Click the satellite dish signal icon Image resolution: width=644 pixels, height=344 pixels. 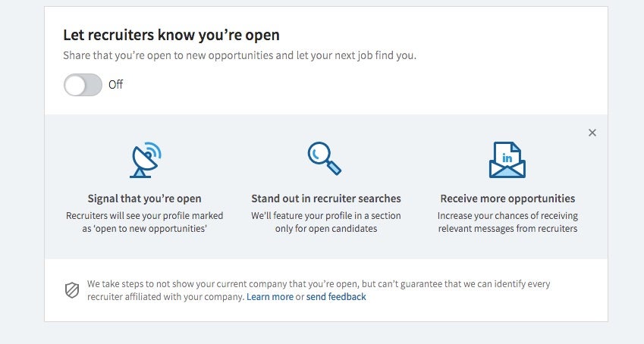tap(146, 160)
